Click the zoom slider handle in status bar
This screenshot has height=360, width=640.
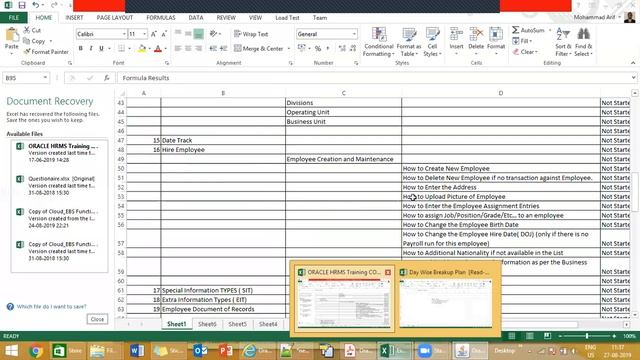[x=587, y=336]
